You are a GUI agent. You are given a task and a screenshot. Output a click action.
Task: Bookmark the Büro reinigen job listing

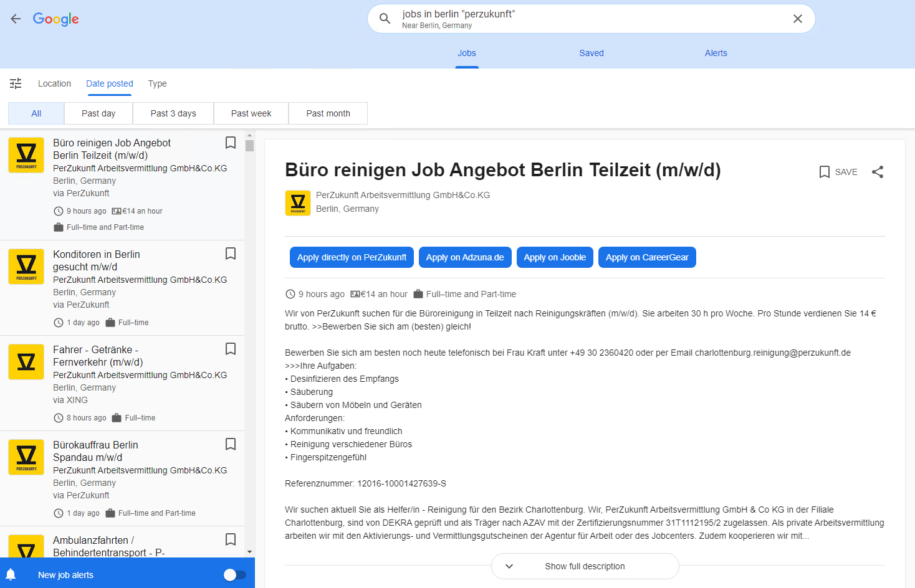[230, 142]
